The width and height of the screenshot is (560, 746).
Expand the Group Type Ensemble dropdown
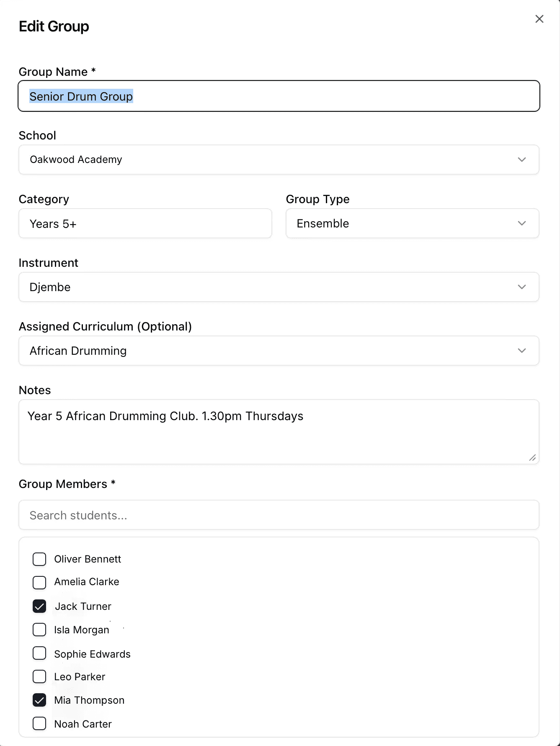(x=412, y=224)
